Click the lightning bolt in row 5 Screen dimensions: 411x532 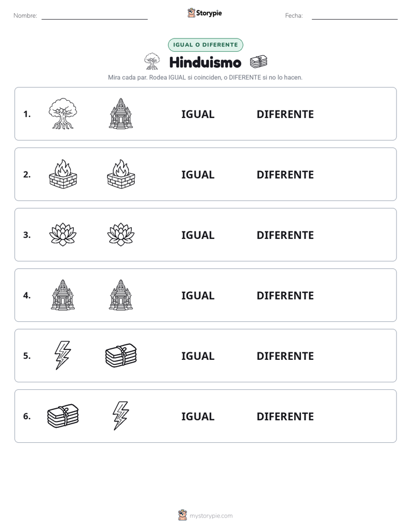[x=63, y=355]
